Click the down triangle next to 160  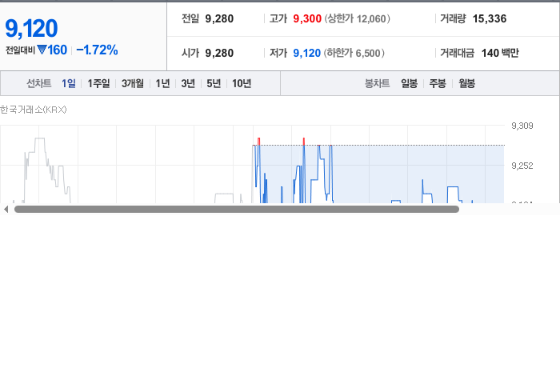pos(42,50)
